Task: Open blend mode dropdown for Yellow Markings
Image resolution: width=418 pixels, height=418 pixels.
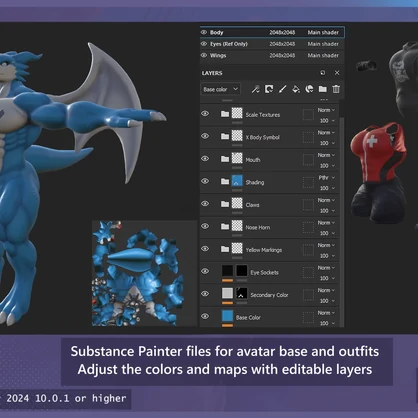Action: pyautogui.click(x=326, y=245)
